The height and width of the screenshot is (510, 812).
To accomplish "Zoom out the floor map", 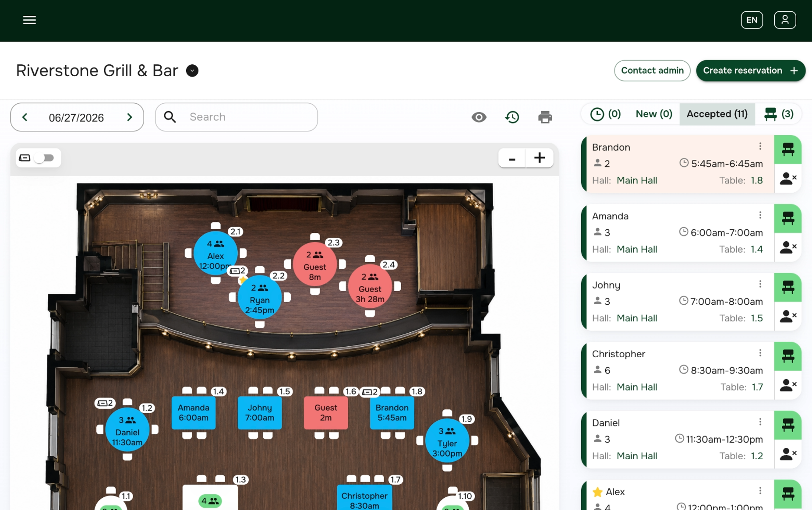I will 512,158.
